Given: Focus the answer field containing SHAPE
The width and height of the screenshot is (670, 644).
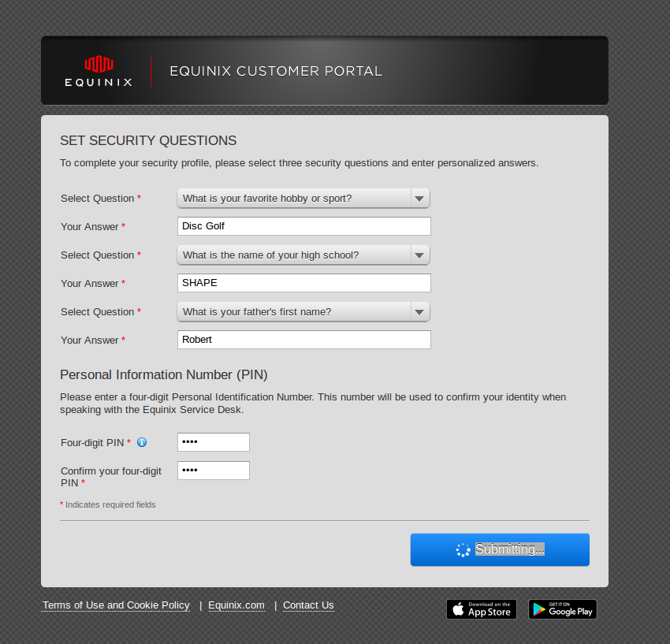Looking at the screenshot, I should [303, 283].
